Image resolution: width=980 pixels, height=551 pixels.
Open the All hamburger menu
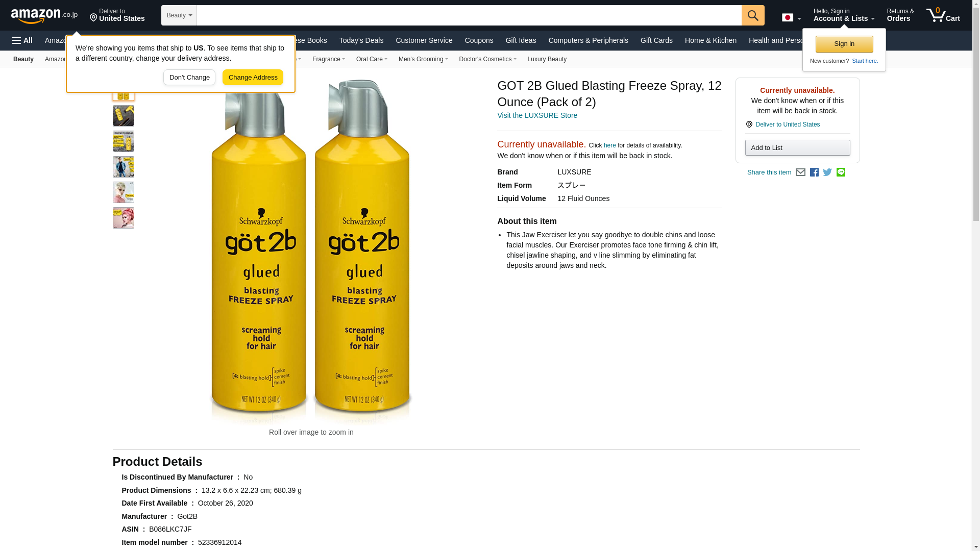click(x=22, y=40)
